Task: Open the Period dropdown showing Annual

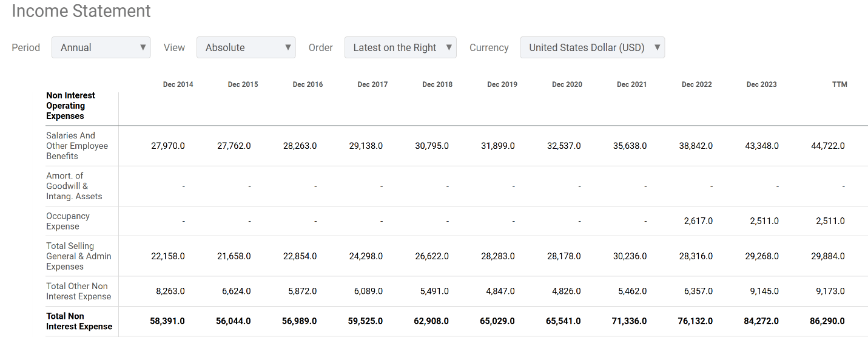Action: (101, 47)
